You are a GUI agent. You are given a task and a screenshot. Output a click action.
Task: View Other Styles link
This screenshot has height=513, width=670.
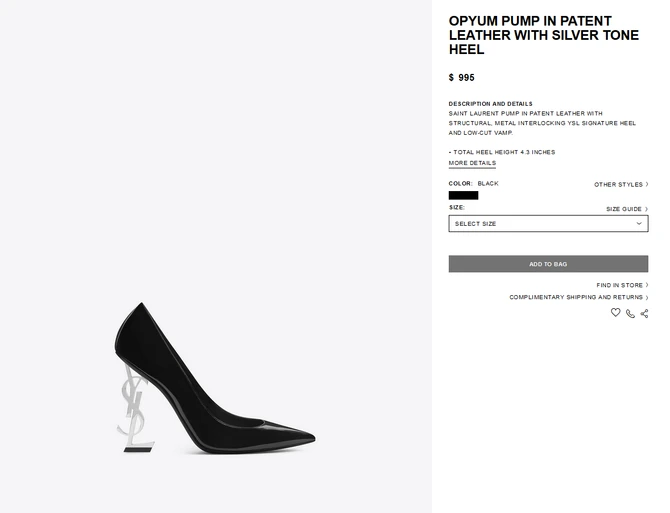point(618,185)
